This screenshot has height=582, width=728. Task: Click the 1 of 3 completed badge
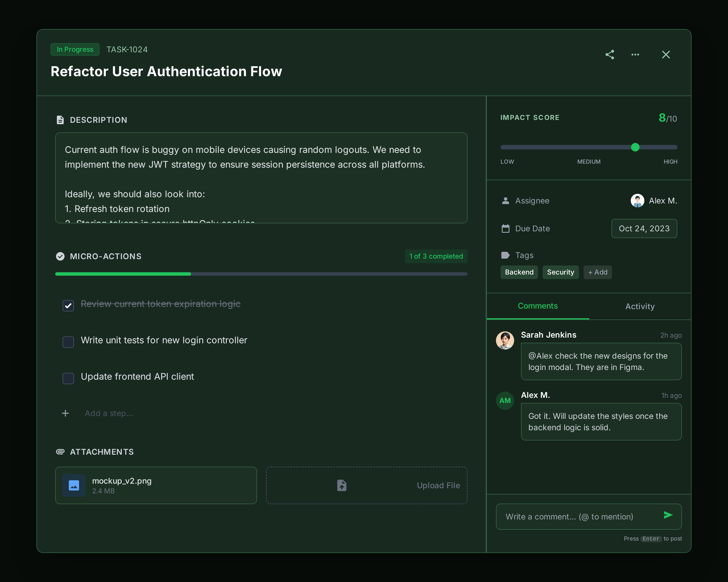[x=436, y=256]
